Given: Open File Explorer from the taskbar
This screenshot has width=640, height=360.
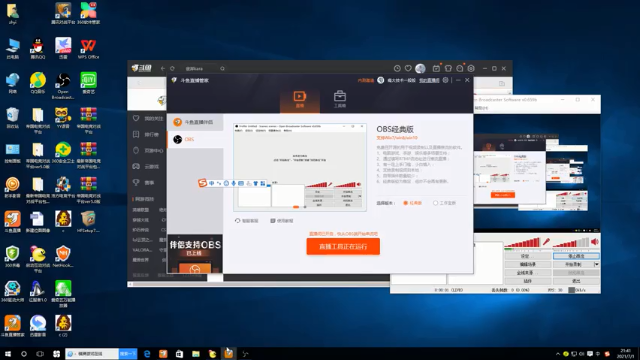Looking at the screenshot, I should coord(196,354).
